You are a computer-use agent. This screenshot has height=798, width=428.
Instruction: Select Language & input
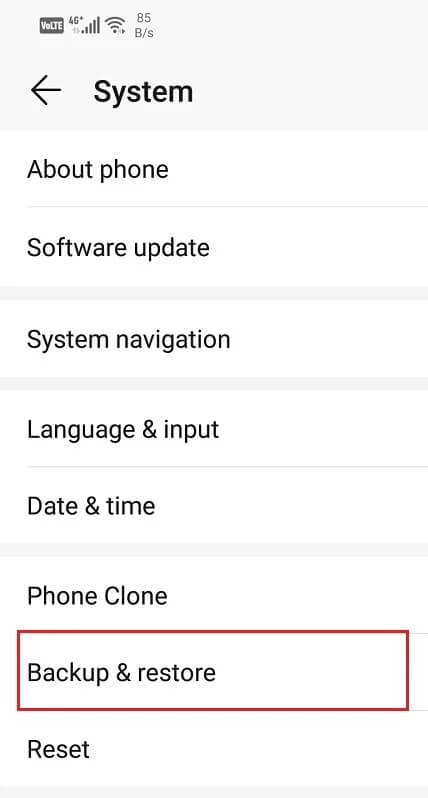(214, 429)
